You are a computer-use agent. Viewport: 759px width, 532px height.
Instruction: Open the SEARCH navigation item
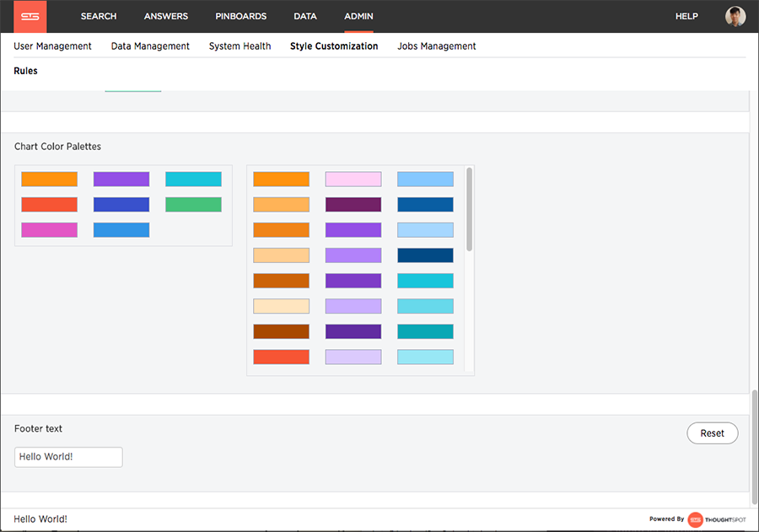tap(99, 17)
